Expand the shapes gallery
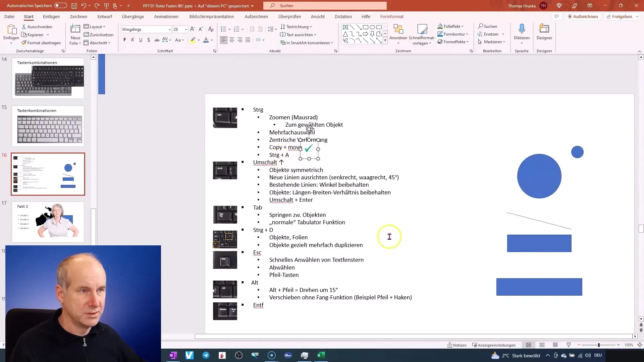Viewport: 644px width, 362px height. (385, 41)
